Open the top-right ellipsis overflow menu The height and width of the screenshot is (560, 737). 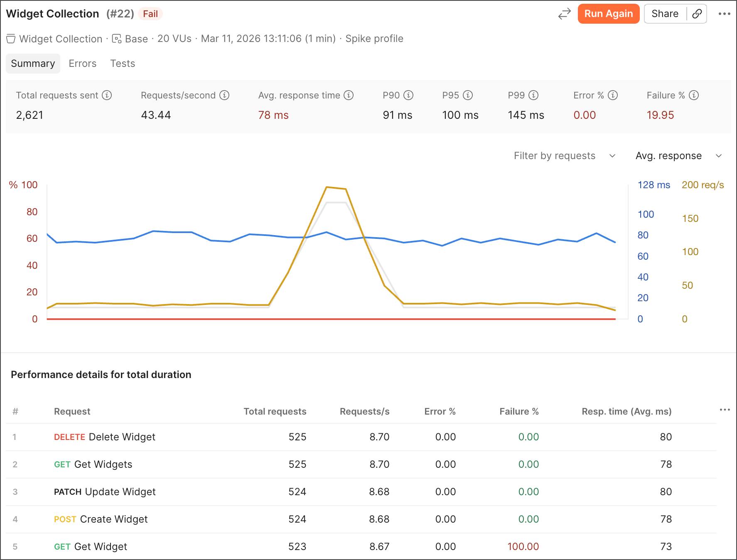point(724,14)
